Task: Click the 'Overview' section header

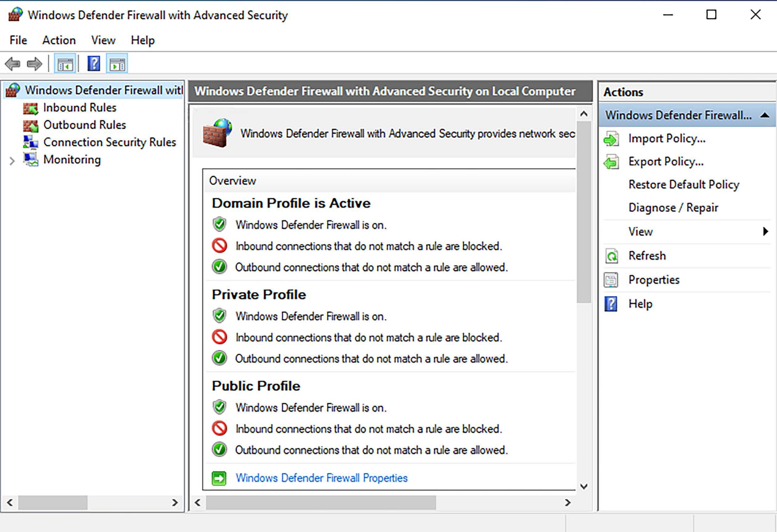Action: click(x=233, y=180)
